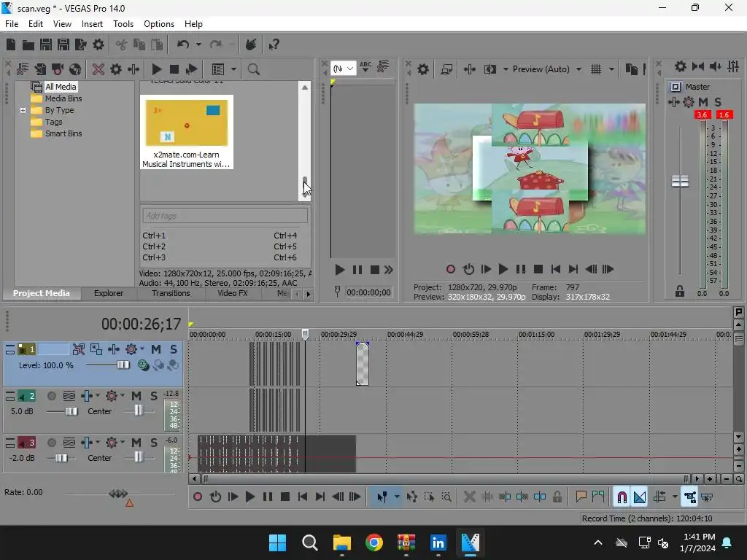Switch to the Explorer tab

click(109, 293)
